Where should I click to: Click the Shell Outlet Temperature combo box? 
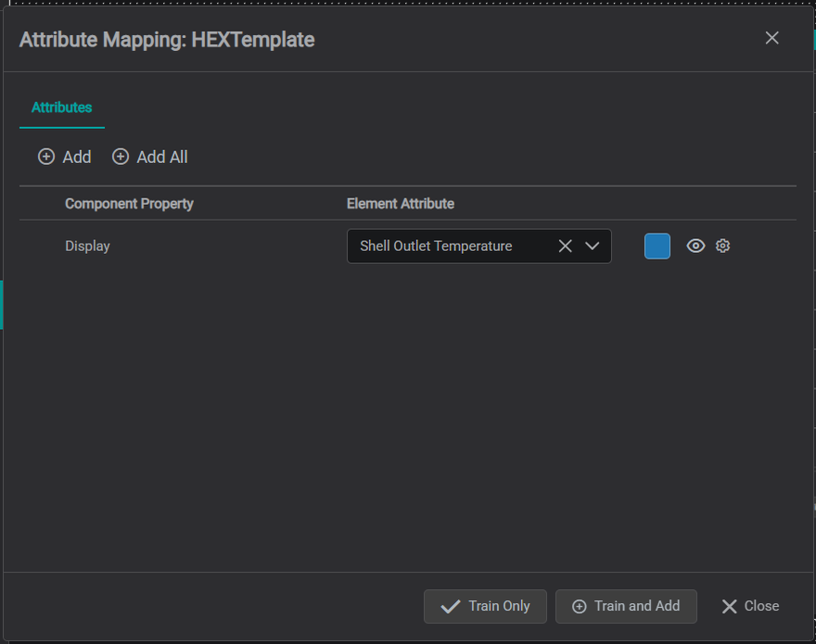point(479,246)
